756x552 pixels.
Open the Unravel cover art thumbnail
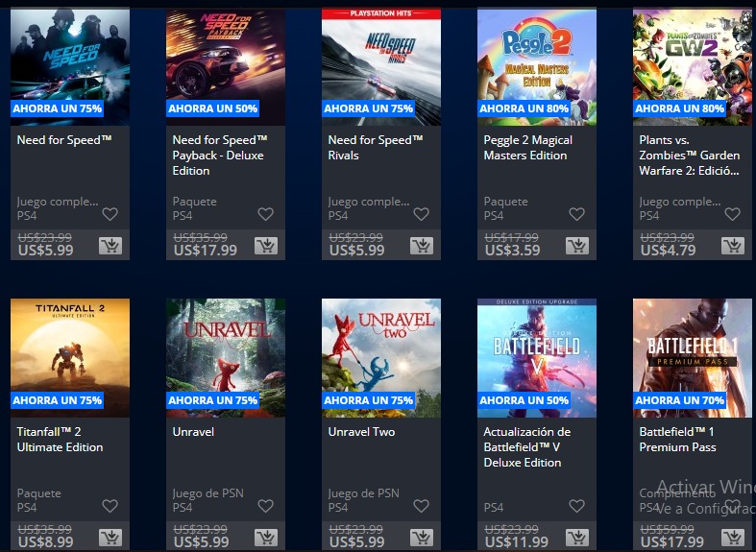tap(226, 358)
